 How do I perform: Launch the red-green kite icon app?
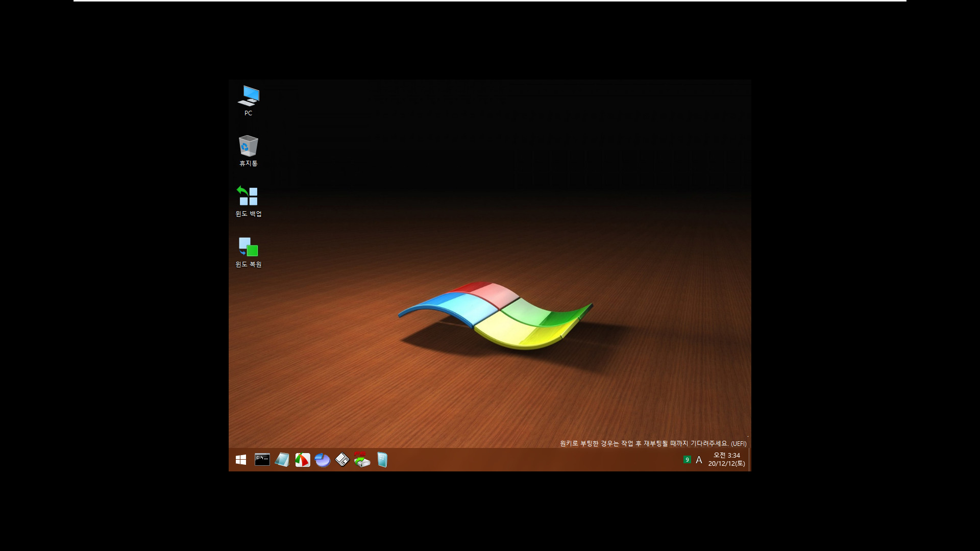pos(302,460)
